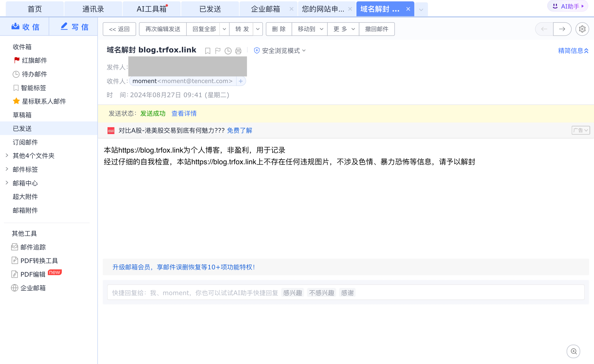The width and height of the screenshot is (594, 364).
Task: Open 企业邮箱 from the sidebar tools
Action: tap(33, 288)
